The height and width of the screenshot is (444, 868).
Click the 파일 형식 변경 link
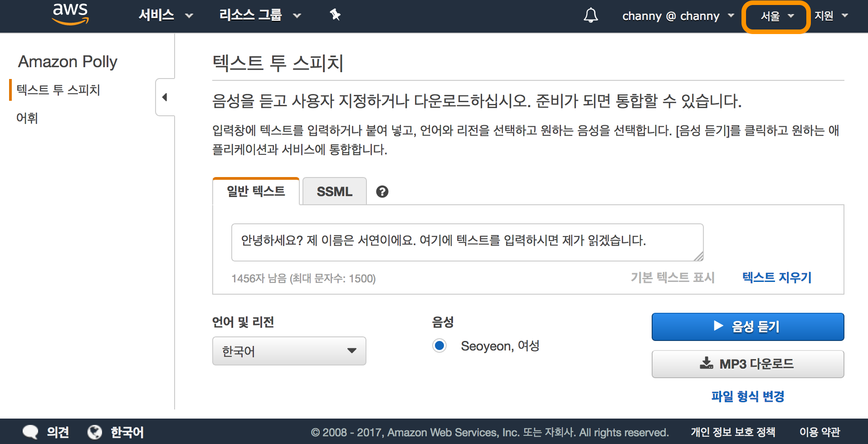[x=748, y=396]
